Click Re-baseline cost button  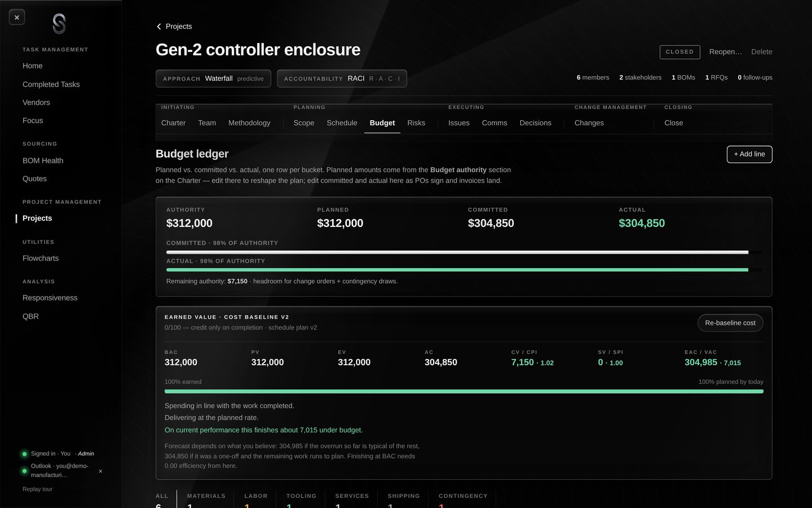point(730,323)
